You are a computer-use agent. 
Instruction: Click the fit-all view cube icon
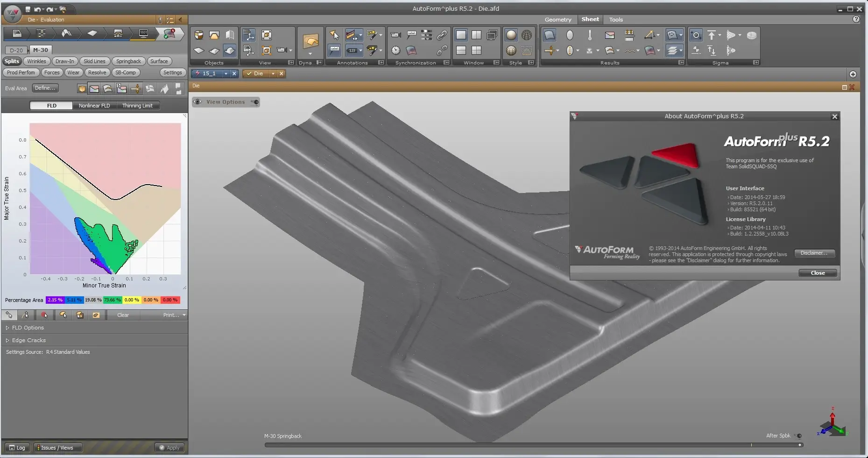[x=267, y=35]
